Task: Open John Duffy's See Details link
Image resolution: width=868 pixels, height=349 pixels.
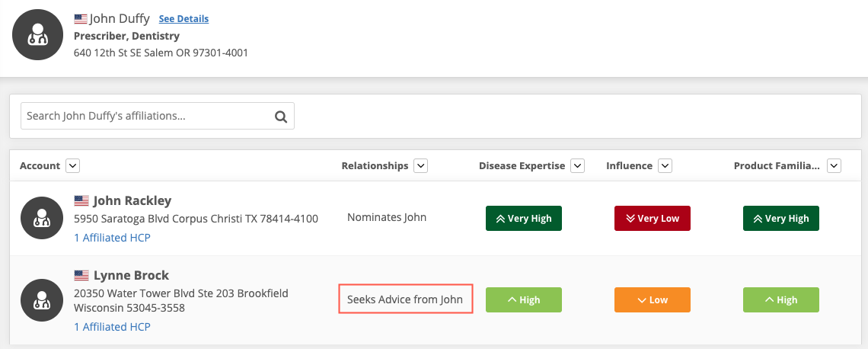Action: click(x=183, y=18)
